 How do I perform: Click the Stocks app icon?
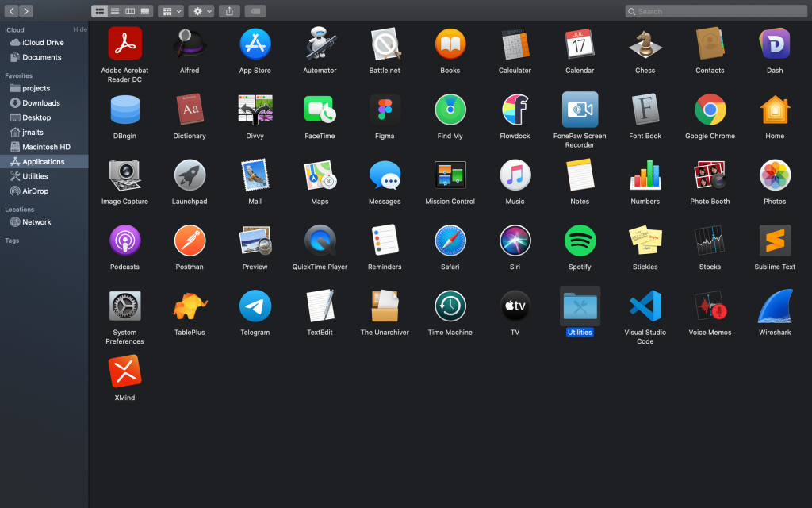pos(710,241)
